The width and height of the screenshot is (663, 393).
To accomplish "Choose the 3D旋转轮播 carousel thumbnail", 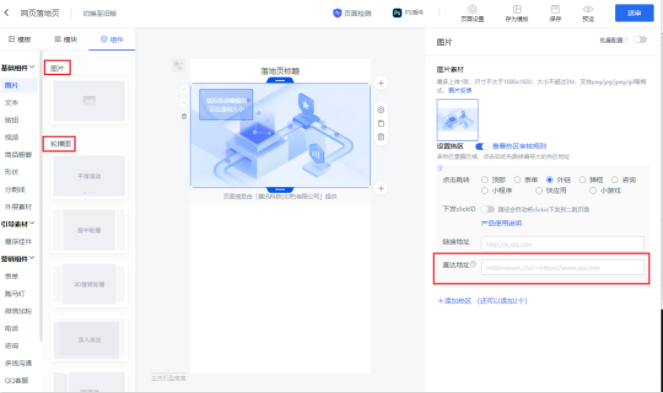I will tap(89, 284).
